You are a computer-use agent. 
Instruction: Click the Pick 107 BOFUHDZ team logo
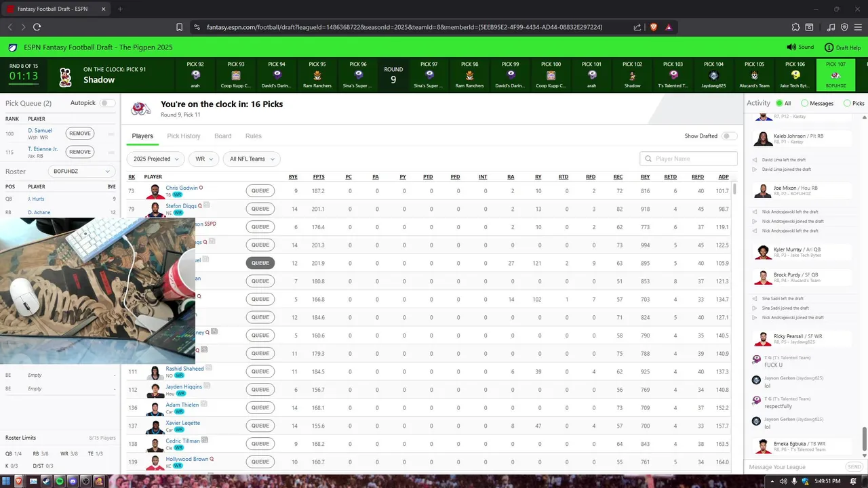835,75
